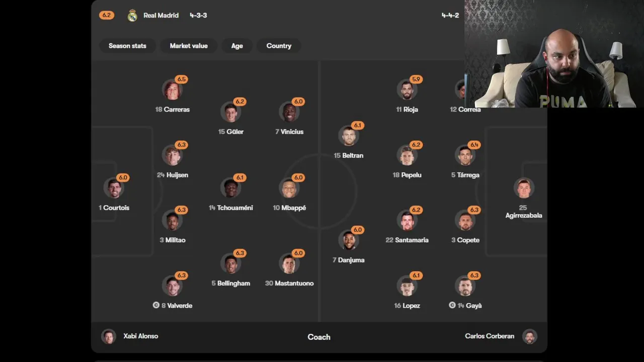Open Agirrezabala goalkeeper avatar
The height and width of the screenshot is (362, 644).
click(524, 188)
